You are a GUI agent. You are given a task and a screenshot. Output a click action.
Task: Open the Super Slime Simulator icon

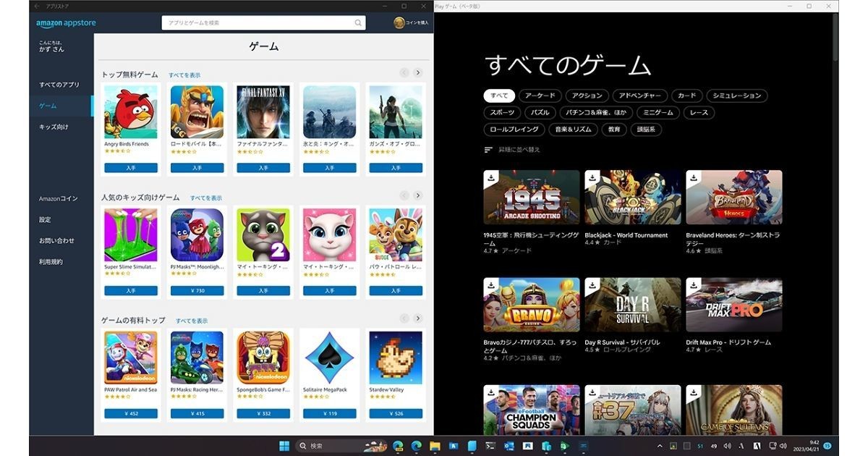click(130, 235)
